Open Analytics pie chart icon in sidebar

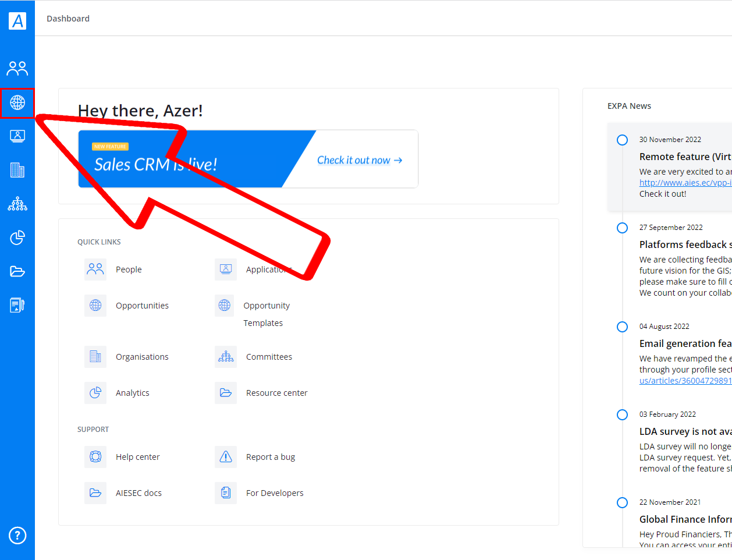(17, 238)
